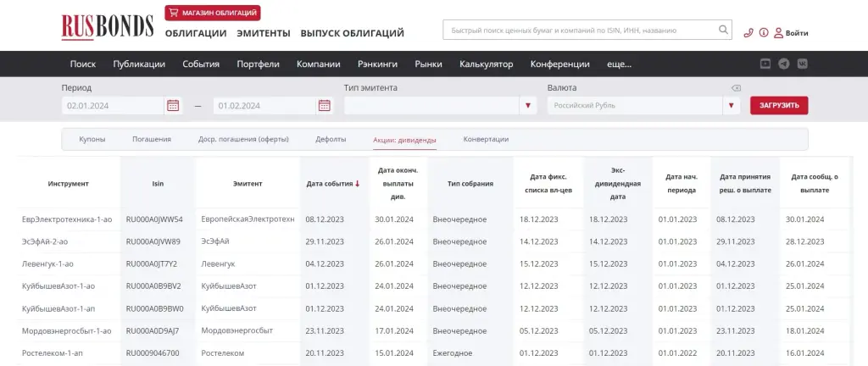Click the Isin column header
This screenshot has height=366, width=868.
point(158,184)
